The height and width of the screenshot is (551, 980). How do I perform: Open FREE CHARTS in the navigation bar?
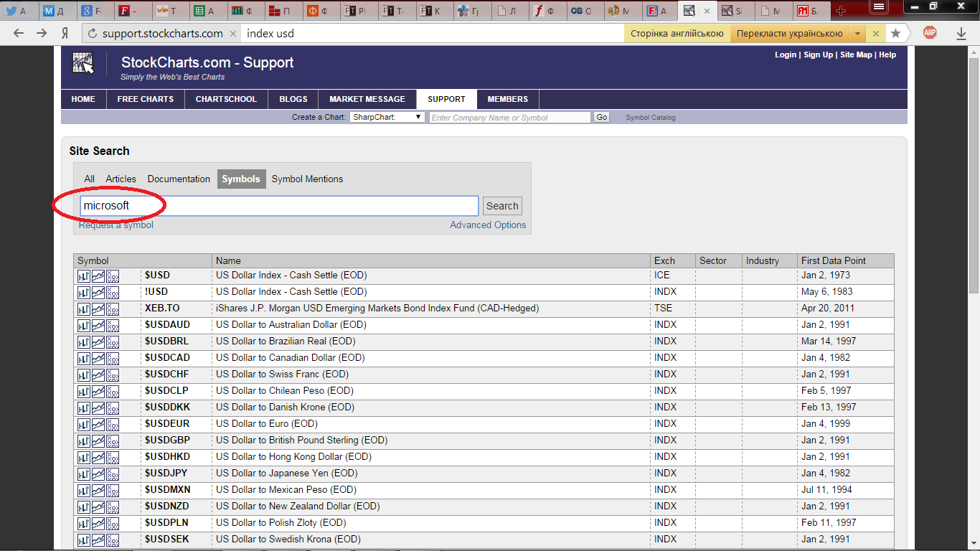(146, 99)
